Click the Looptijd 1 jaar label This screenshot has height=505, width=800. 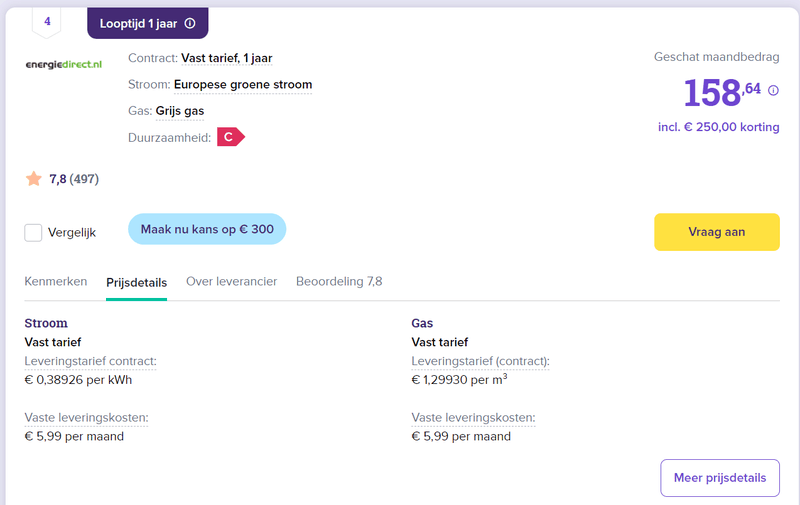click(138, 23)
